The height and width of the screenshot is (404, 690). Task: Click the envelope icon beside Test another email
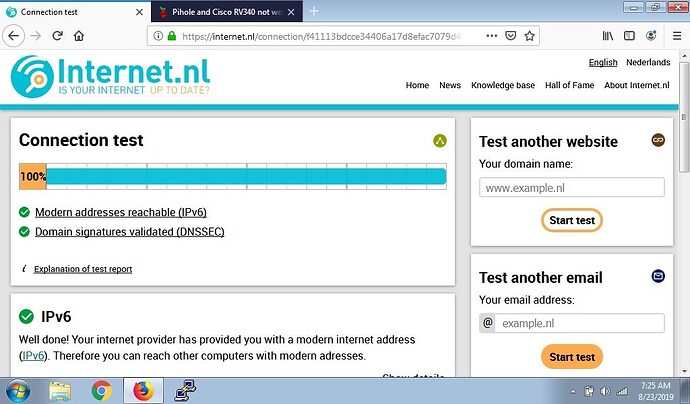[x=658, y=276]
